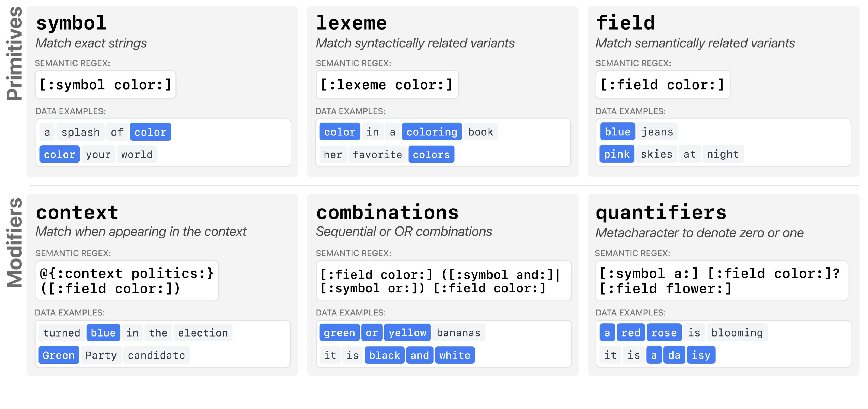This screenshot has height=409, width=868.
Task: Click the "bananas" word token
Action: (458, 333)
